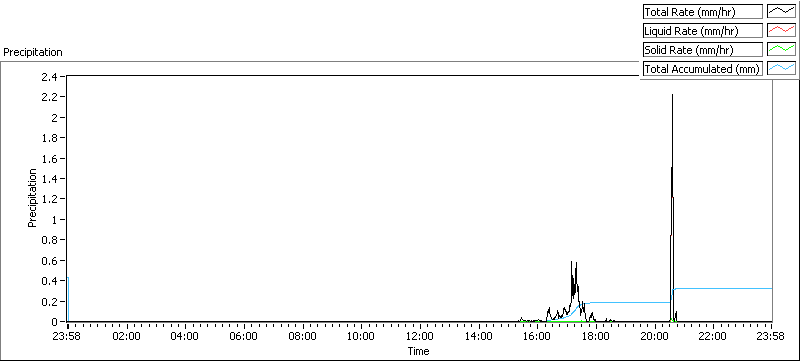800x361 pixels.
Task: Click the Solid Rate (mm/hr) legend label
Action: tap(702, 50)
